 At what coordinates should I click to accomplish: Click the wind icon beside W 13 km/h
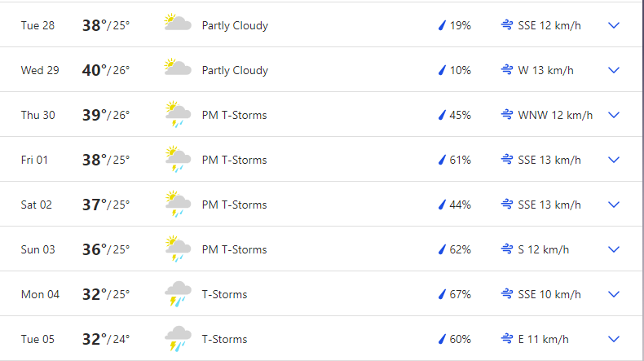click(x=506, y=70)
